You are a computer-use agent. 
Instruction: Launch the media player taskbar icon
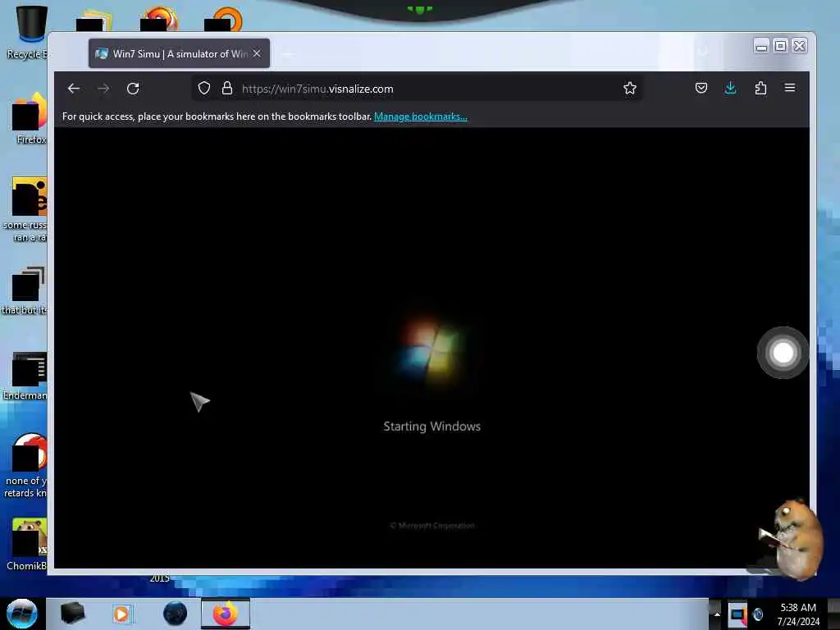pos(121,614)
